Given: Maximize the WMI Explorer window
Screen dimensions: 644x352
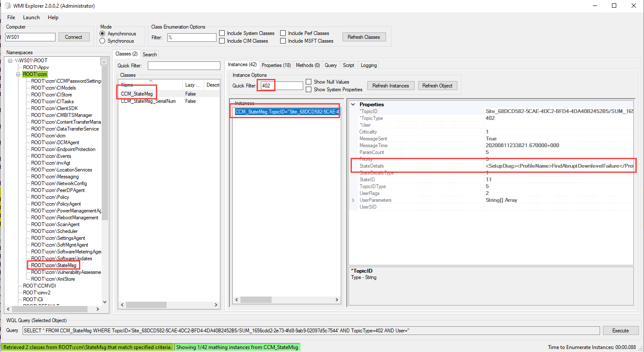Looking at the screenshot, I should click(614, 6).
